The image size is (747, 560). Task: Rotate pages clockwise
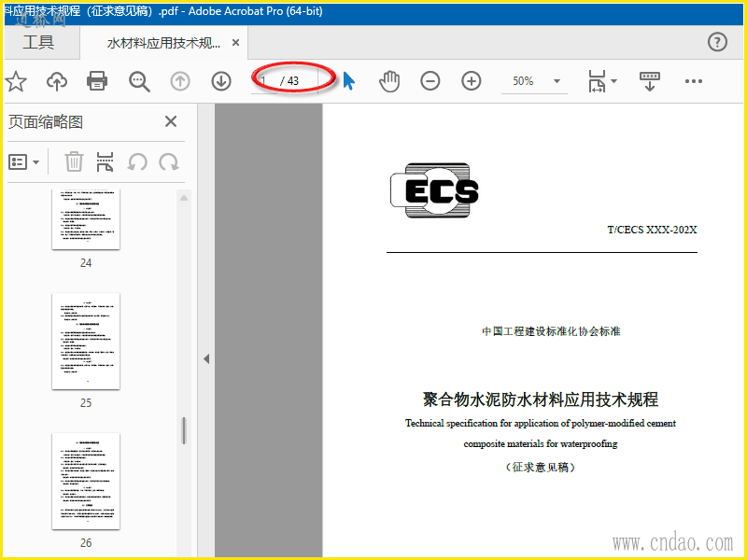point(169,162)
